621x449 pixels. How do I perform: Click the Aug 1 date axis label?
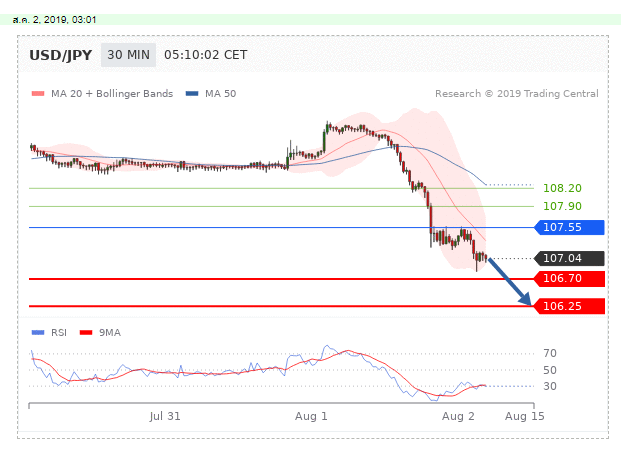click(311, 416)
